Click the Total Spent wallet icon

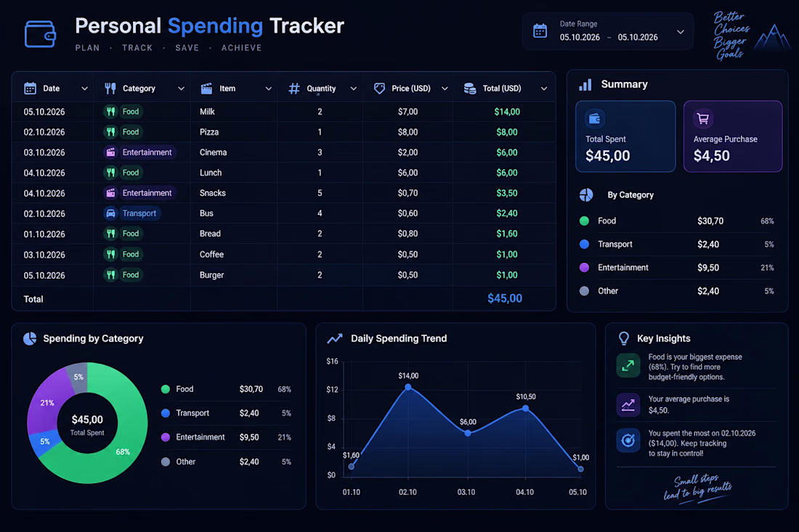pyautogui.click(x=595, y=118)
